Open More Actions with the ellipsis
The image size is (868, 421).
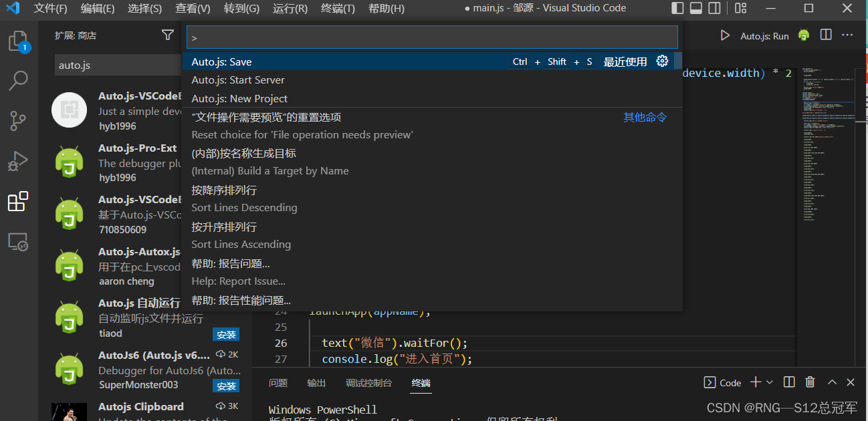[847, 35]
